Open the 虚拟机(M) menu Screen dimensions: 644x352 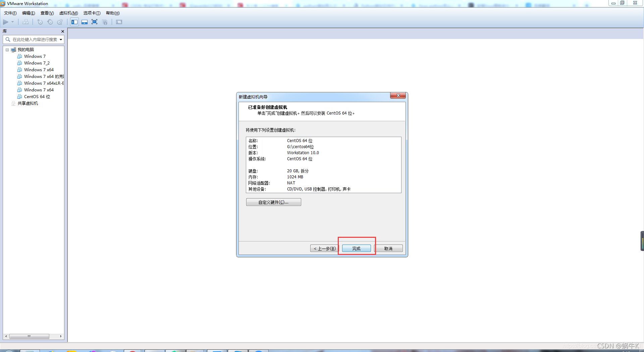pyautogui.click(x=68, y=13)
